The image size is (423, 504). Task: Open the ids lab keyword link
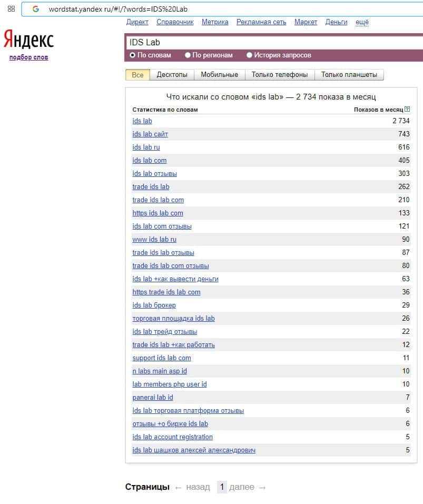click(142, 121)
